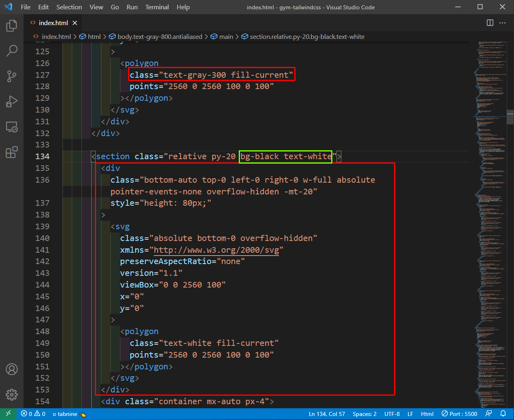514x420 pixels.
Task: Change the LF end of line sequence
Action: 410,414
